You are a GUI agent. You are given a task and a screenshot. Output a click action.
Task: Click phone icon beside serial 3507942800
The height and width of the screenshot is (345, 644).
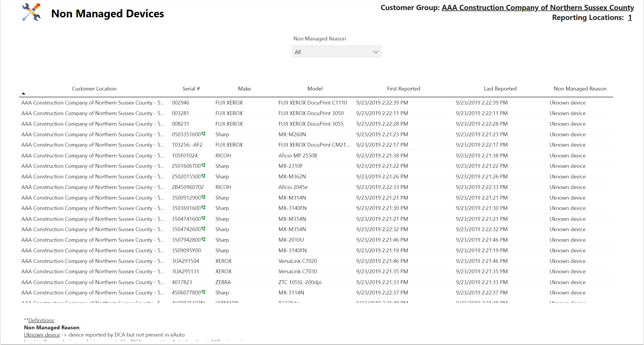pyautogui.click(x=203, y=239)
